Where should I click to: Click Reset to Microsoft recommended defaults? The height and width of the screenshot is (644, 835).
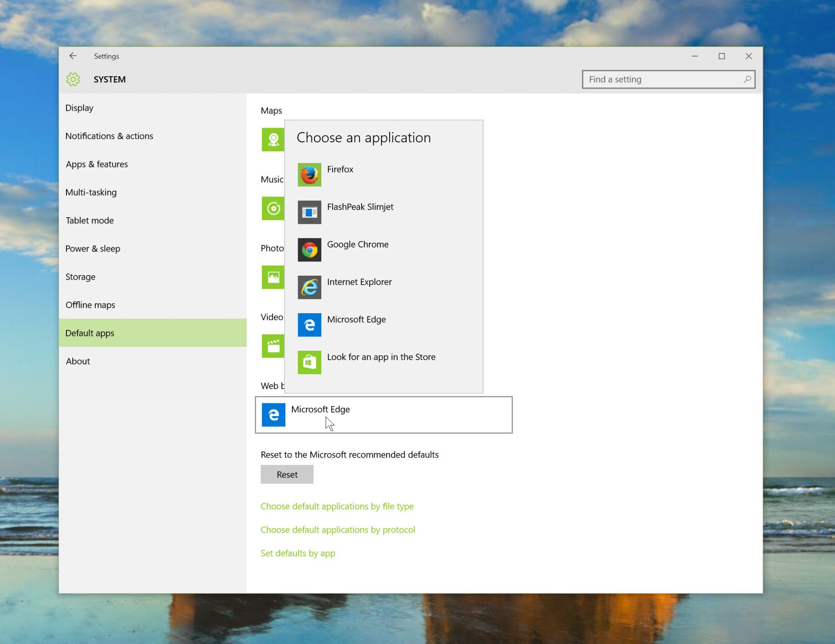287,474
